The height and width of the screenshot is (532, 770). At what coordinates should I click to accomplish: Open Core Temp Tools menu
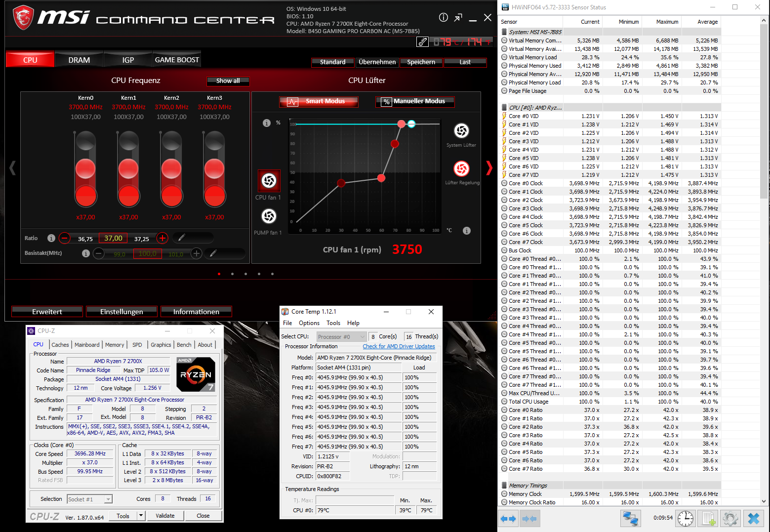point(333,323)
